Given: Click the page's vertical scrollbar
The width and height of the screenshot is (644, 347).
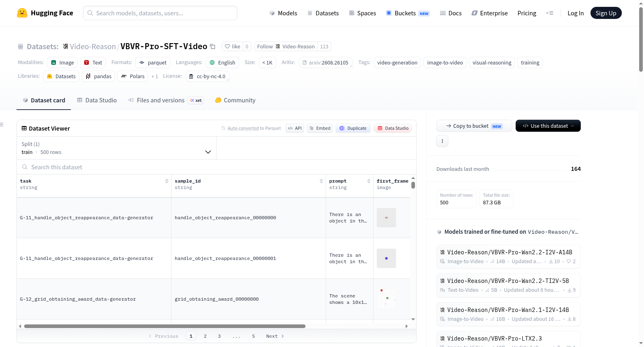Looking at the screenshot, I should click(x=641, y=39).
